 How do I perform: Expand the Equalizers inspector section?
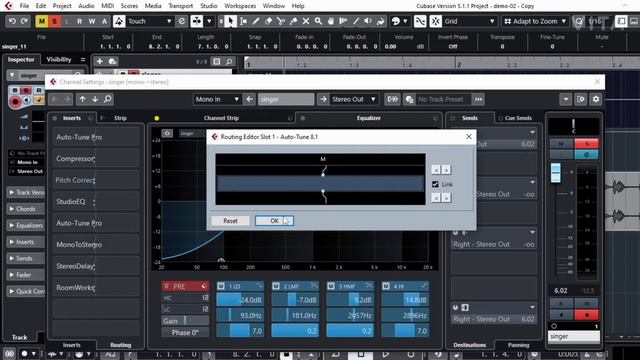point(25,225)
